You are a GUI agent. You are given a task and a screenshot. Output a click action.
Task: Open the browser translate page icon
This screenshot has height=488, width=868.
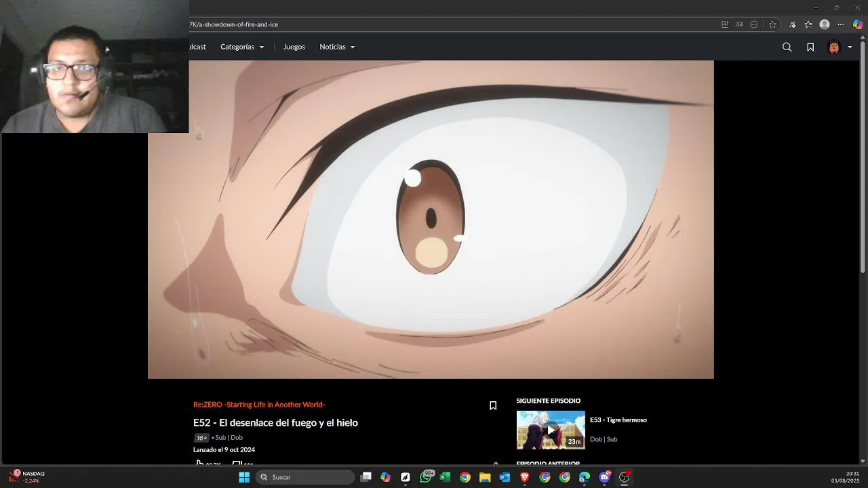739,24
